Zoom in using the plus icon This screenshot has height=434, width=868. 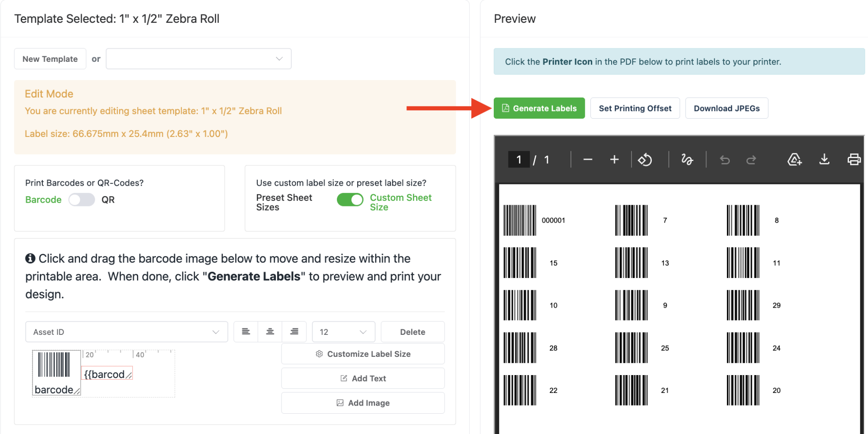click(x=614, y=160)
